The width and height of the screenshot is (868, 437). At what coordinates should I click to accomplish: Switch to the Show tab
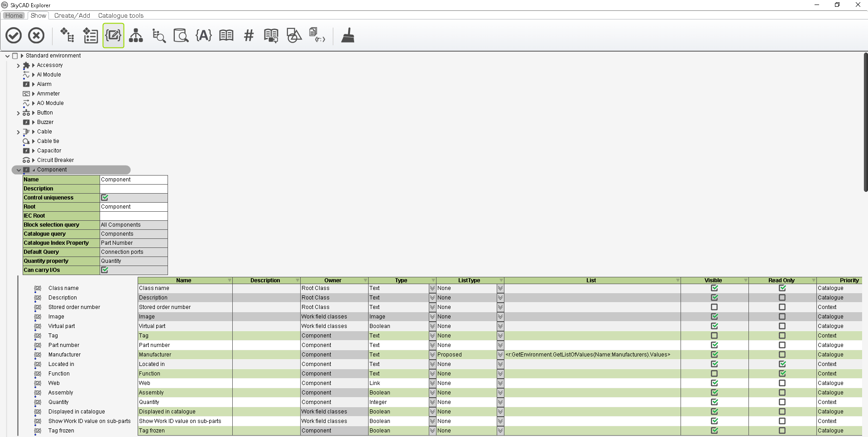38,15
